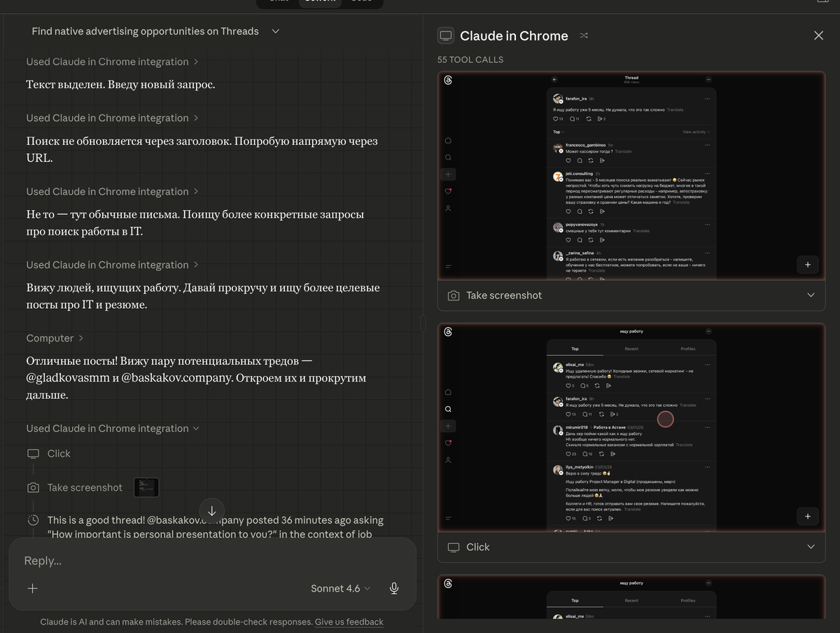Click 'Текст выделен. Введу новый запрос.' message
This screenshot has height=633, width=840.
point(120,85)
